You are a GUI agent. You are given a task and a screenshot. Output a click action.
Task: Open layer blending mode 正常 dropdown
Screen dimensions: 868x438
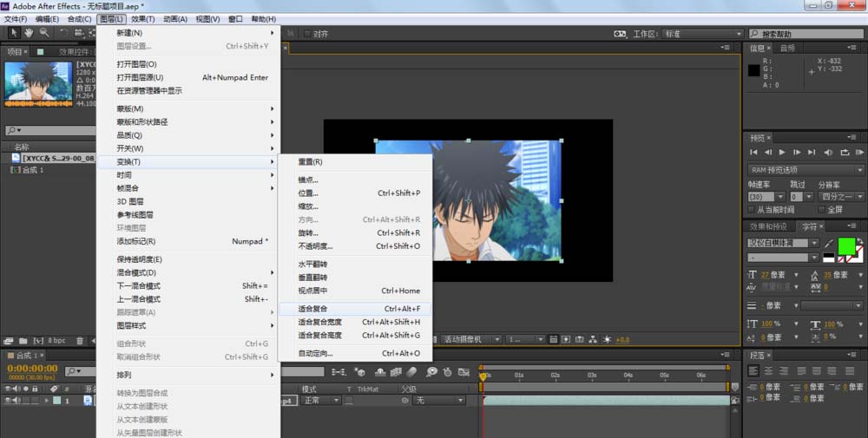(320, 401)
